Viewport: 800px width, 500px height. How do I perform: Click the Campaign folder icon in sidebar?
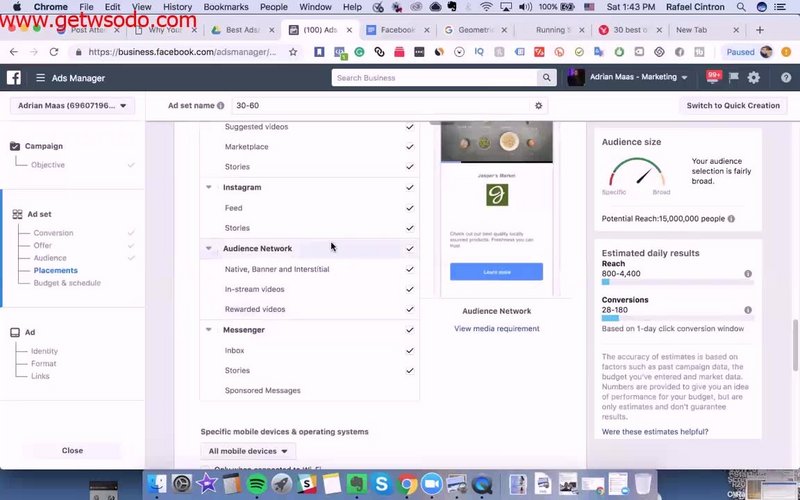(15, 146)
